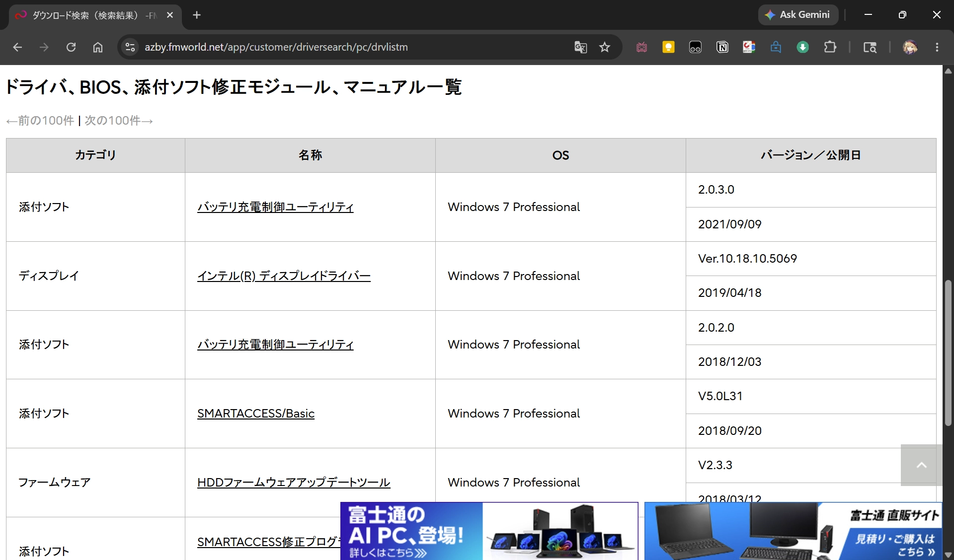The width and height of the screenshot is (954, 560).
Task: Open the blue shopping bag extension
Action: click(776, 47)
